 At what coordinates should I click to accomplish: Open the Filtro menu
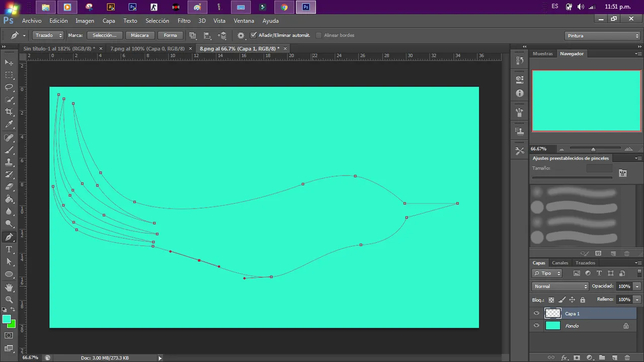click(184, 21)
